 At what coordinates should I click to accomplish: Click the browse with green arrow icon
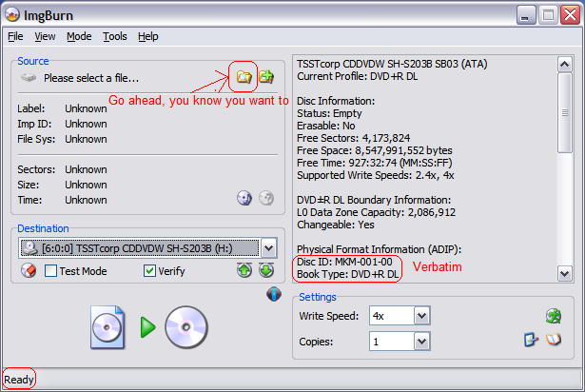266,76
